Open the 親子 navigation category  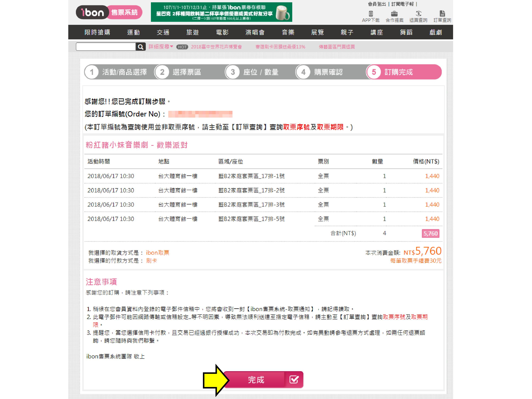tap(347, 32)
